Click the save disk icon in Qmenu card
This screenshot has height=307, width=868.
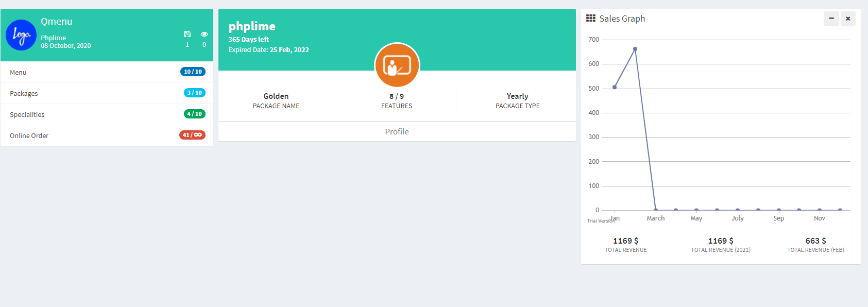pyautogui.click(x=187, y=34)
